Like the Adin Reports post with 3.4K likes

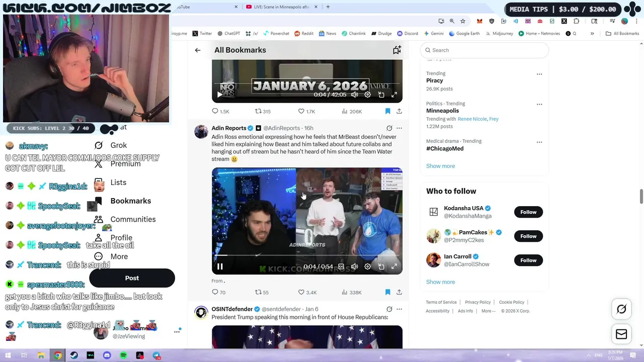[x=307, y=292]
